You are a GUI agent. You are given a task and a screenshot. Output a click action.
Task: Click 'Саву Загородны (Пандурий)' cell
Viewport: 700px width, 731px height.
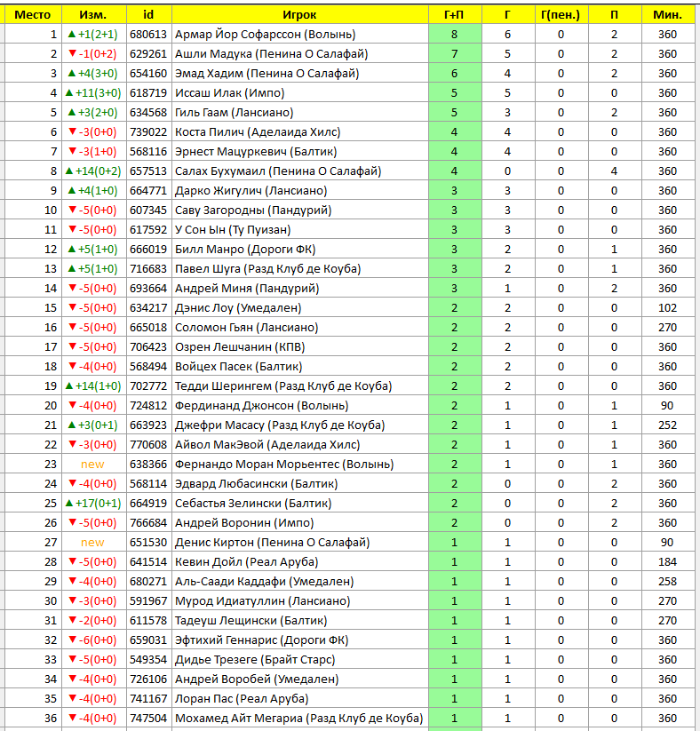click(300, 211)
